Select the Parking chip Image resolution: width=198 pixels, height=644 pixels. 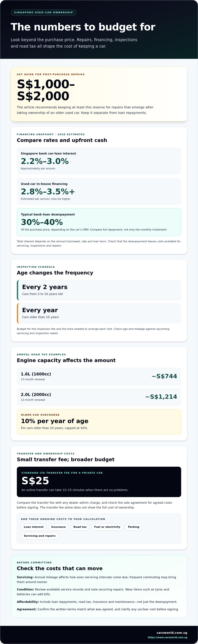tap(134, 527)
